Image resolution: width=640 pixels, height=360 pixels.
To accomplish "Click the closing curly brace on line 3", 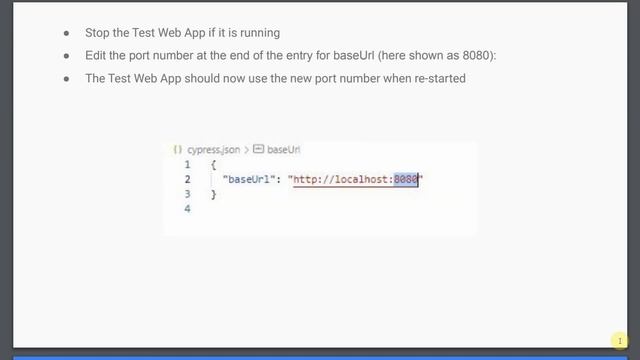I will pos(213,194).
